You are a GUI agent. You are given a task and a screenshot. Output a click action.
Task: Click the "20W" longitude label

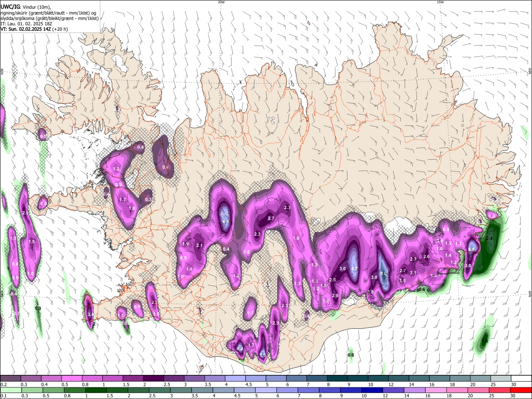pyautogui.click(x=221, y=2)
